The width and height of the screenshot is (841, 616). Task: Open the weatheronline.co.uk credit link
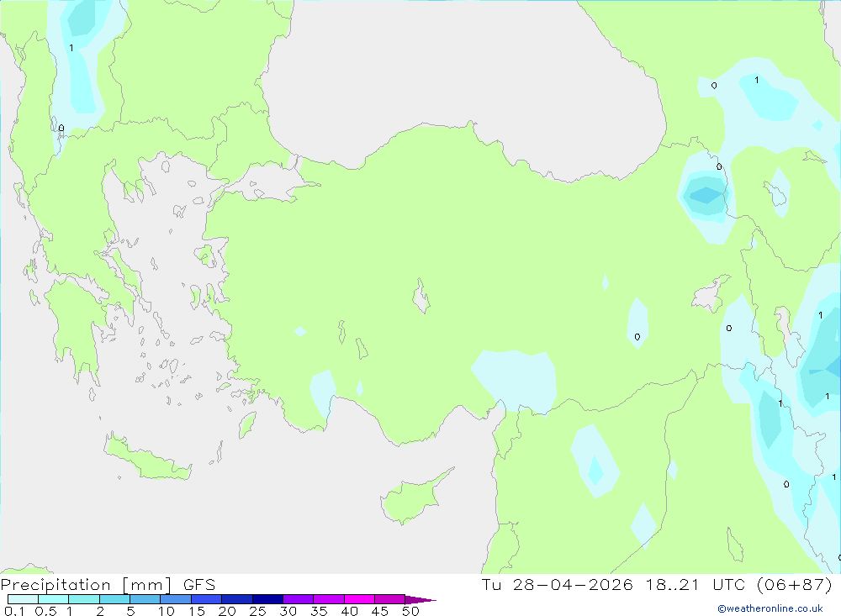pyautogui.click(x=770, y=608)
